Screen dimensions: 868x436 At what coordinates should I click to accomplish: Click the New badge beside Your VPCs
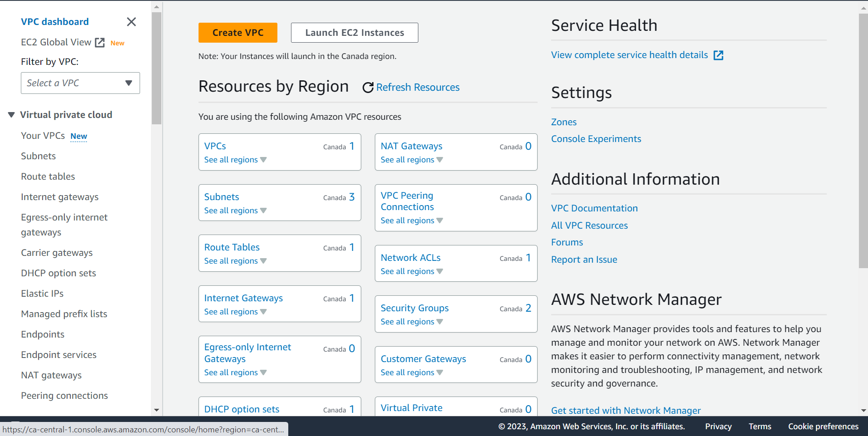[x=78, y=136]
